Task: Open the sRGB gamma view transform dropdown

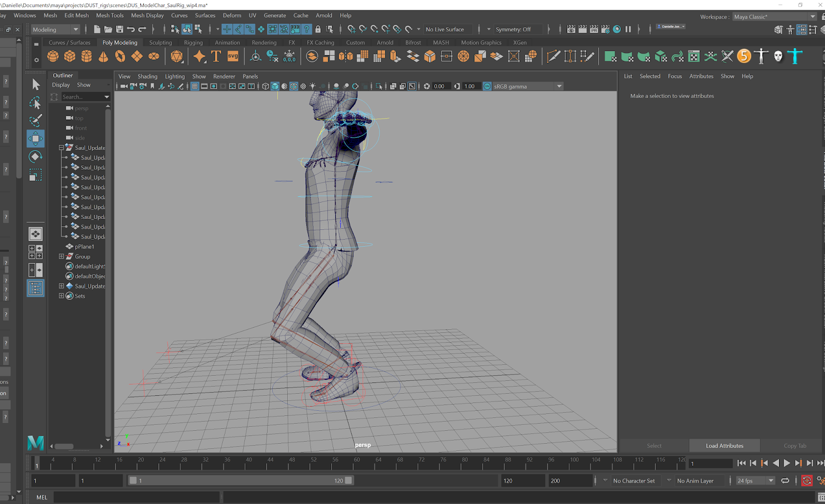Action: click(527, 86)
